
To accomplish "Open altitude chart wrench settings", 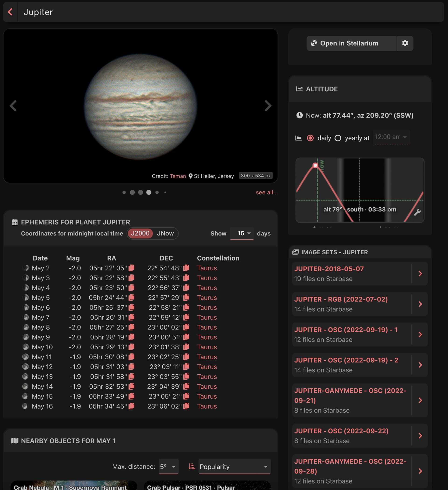I will [x=417, y=213].
